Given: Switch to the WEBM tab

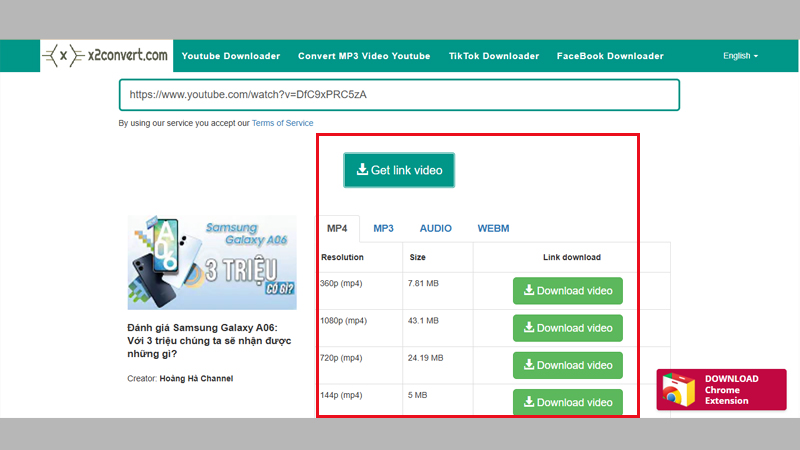Looking at the screenshot, I should click(493, 228).
